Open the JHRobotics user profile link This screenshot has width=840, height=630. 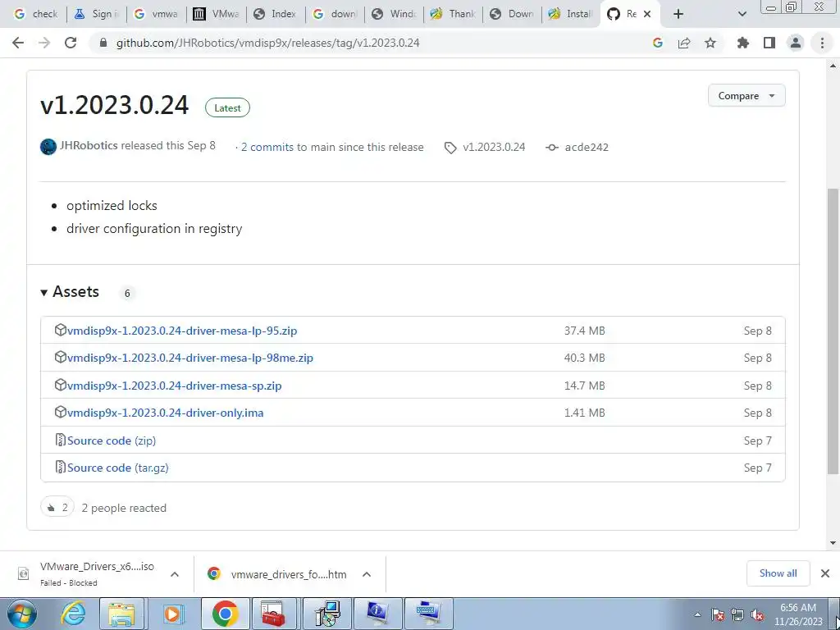(89, 146)
